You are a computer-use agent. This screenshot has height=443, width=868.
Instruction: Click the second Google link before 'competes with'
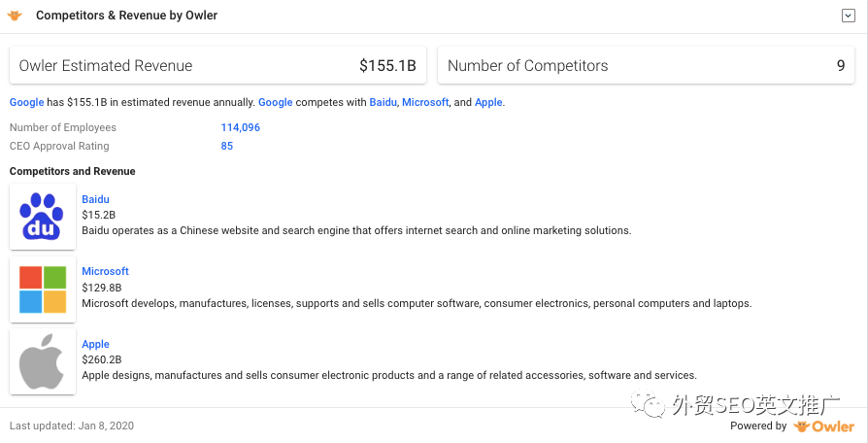[x=276, y=102]
